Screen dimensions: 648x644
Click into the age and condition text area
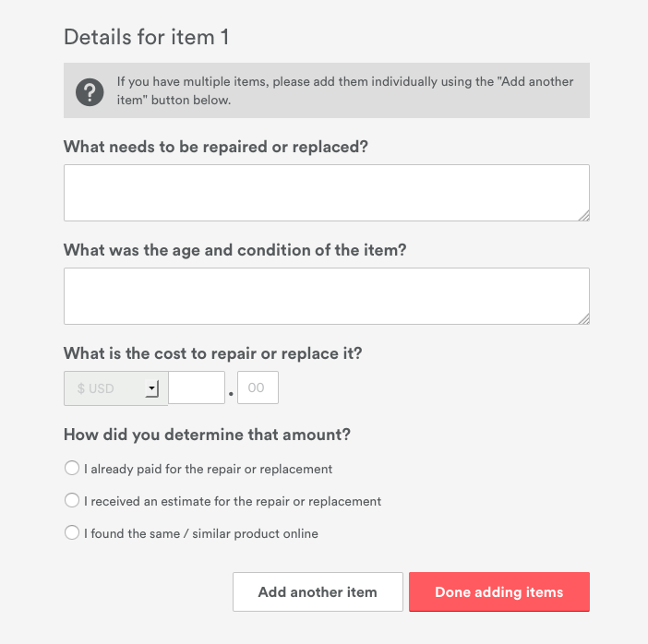point(326,296)
